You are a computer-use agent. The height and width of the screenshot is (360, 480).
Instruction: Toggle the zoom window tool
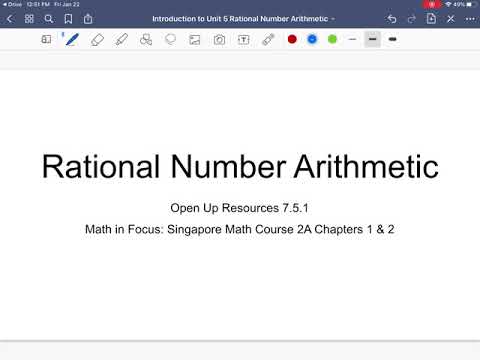[46, 39]
